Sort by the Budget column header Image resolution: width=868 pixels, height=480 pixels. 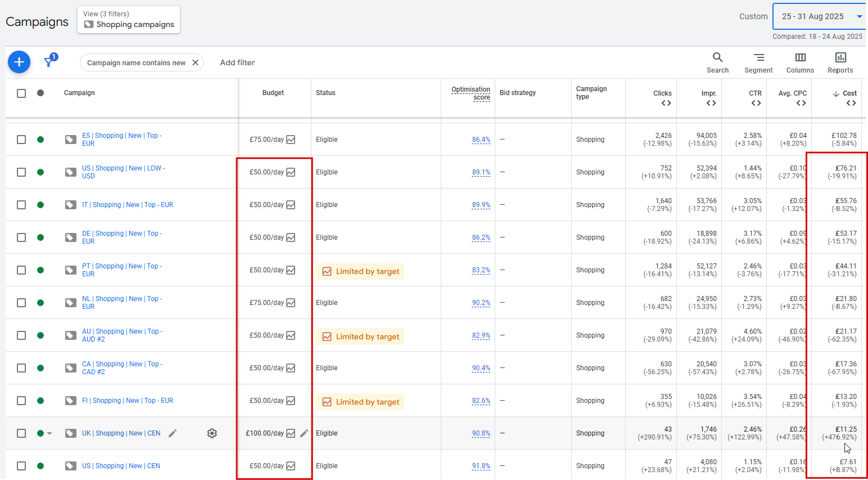tap(273, 93)
